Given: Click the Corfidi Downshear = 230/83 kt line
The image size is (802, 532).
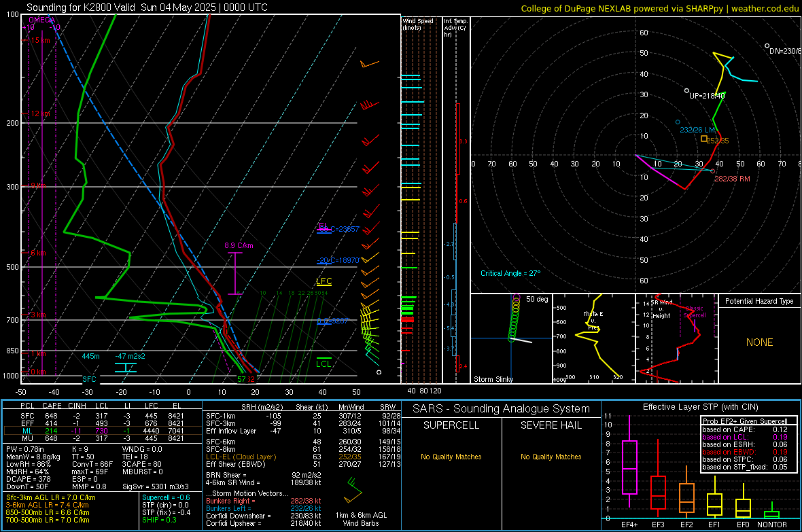Looking at the screenshot, I should (x=264, y=516).
